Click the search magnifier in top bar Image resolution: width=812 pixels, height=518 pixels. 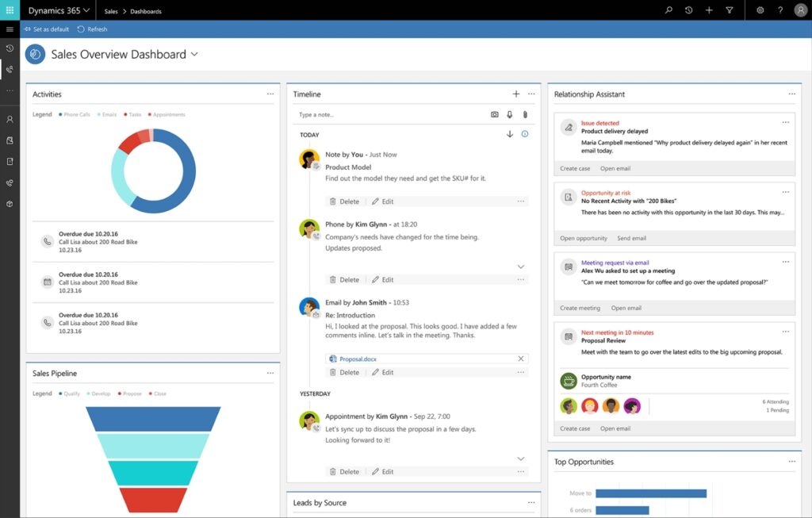[668, 10]
